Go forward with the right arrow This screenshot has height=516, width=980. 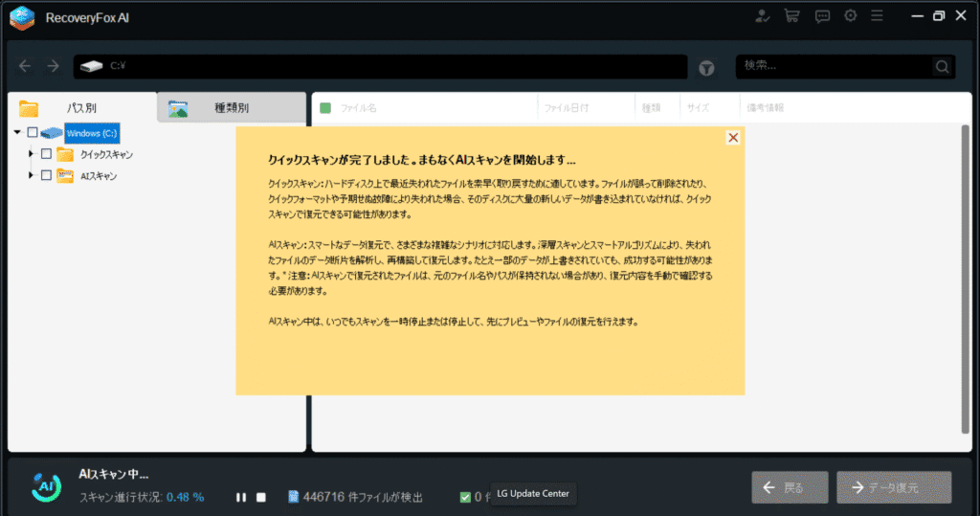pyautogui.click(x=54, y=66)
